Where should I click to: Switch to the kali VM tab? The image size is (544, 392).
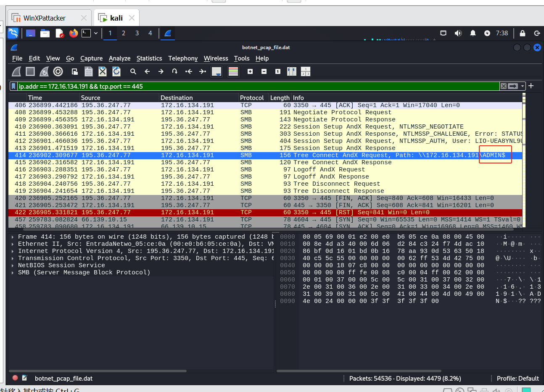click(116, 18)
